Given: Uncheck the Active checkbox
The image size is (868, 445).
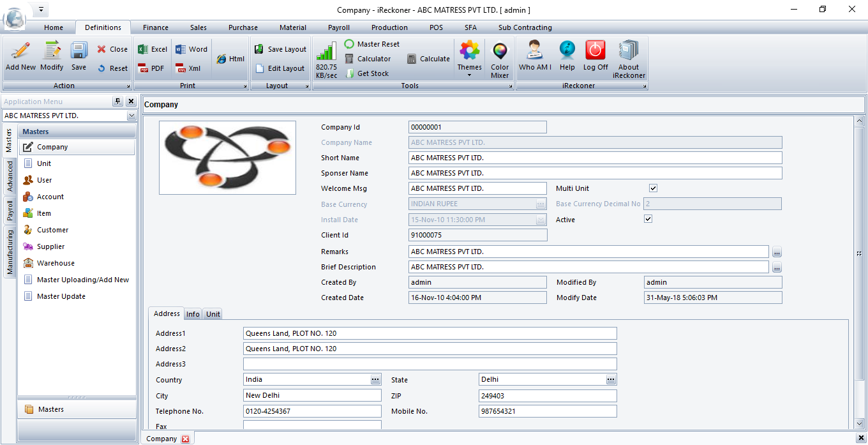Looking at the screenshot, I should (648, 219).
